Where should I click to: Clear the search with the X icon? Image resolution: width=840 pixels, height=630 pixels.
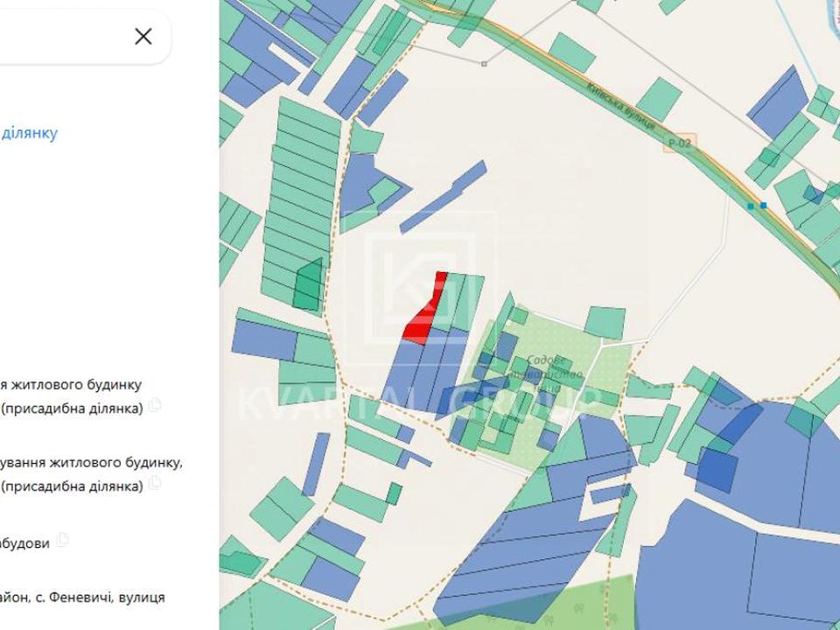[x=143, y=36]
